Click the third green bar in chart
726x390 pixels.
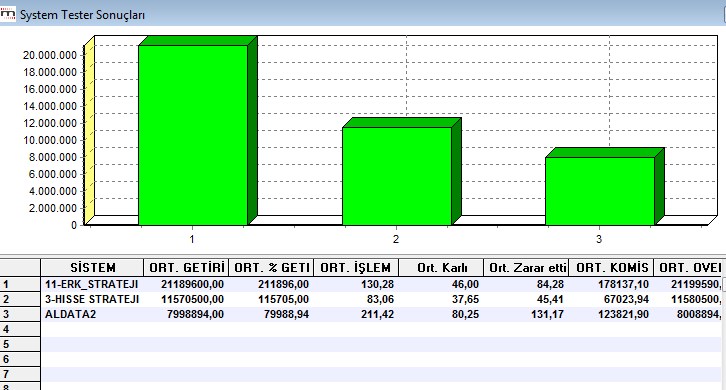(x=600, y=191)
